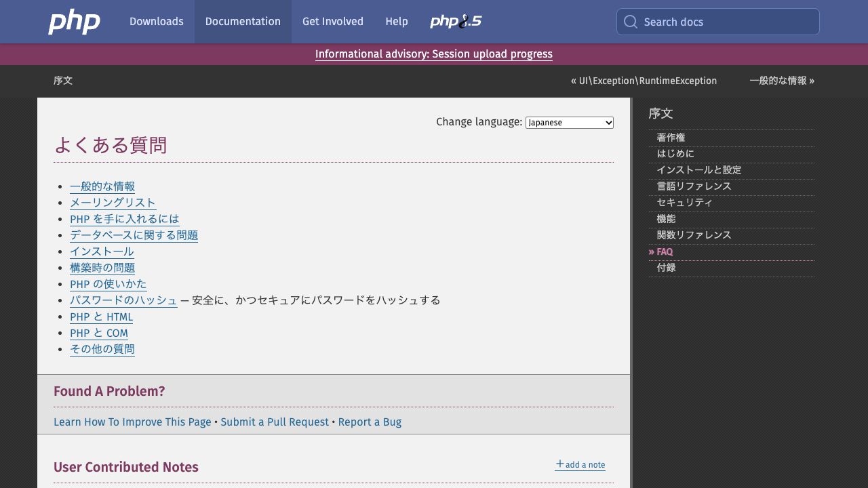Open the Get Involved menu
Screen dimensions: 868x488
point(333,22)
